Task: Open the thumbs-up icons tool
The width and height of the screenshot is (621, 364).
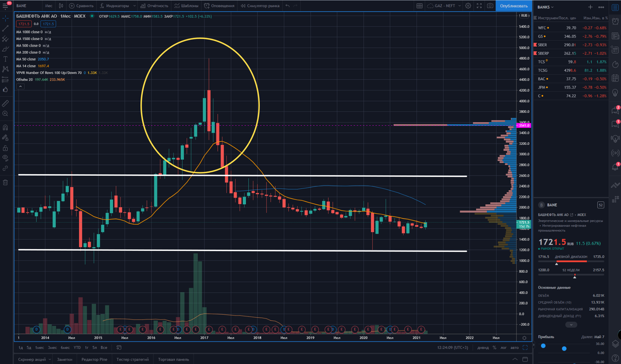Action: 5,89
